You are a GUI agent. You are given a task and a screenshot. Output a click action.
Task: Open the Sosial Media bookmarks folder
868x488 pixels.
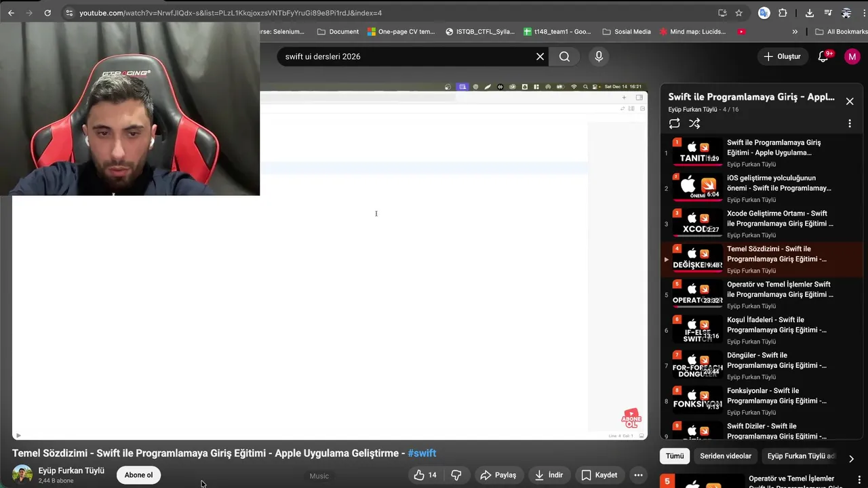[x=627, y=32]
